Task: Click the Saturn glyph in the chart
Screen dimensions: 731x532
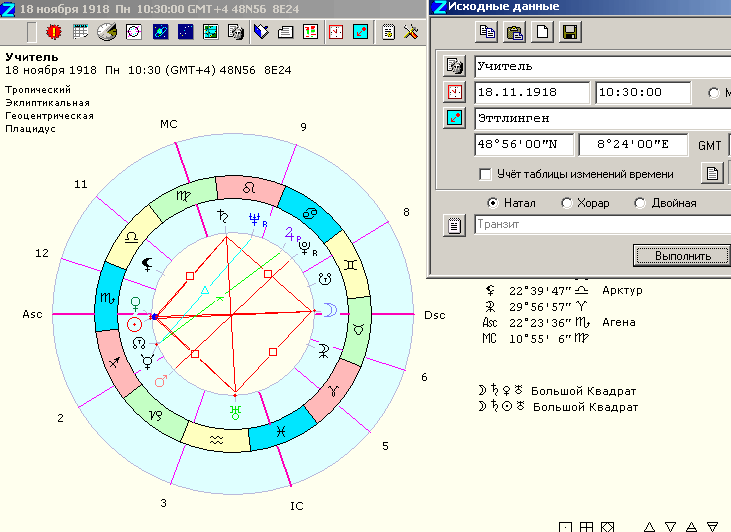Action: point(223,216)
